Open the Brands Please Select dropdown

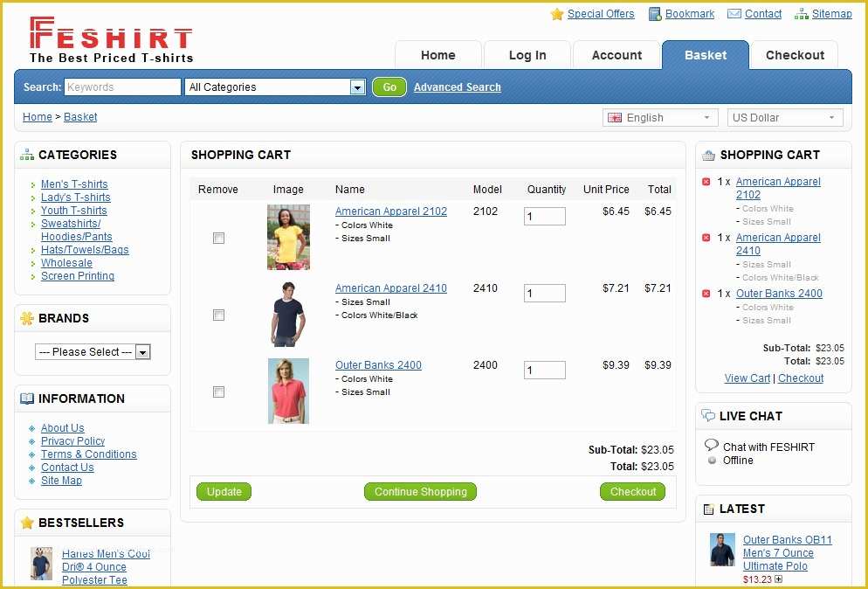(93, 352)
